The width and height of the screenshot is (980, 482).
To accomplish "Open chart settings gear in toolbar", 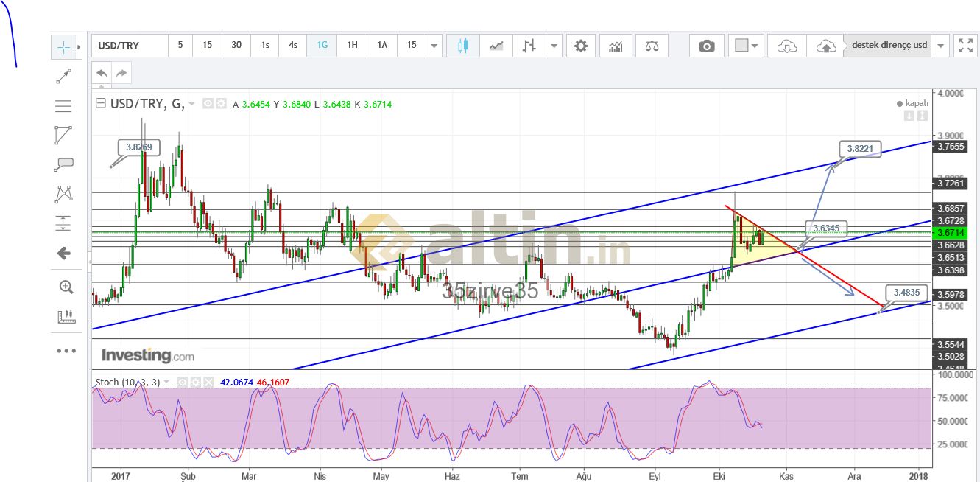I will coord(581,46).
